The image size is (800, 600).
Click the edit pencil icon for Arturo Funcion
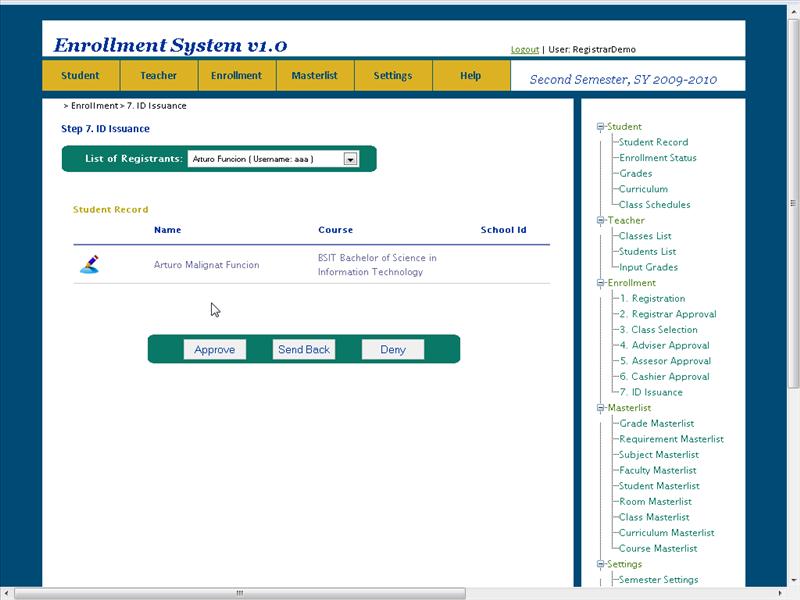tap(89, 264)
